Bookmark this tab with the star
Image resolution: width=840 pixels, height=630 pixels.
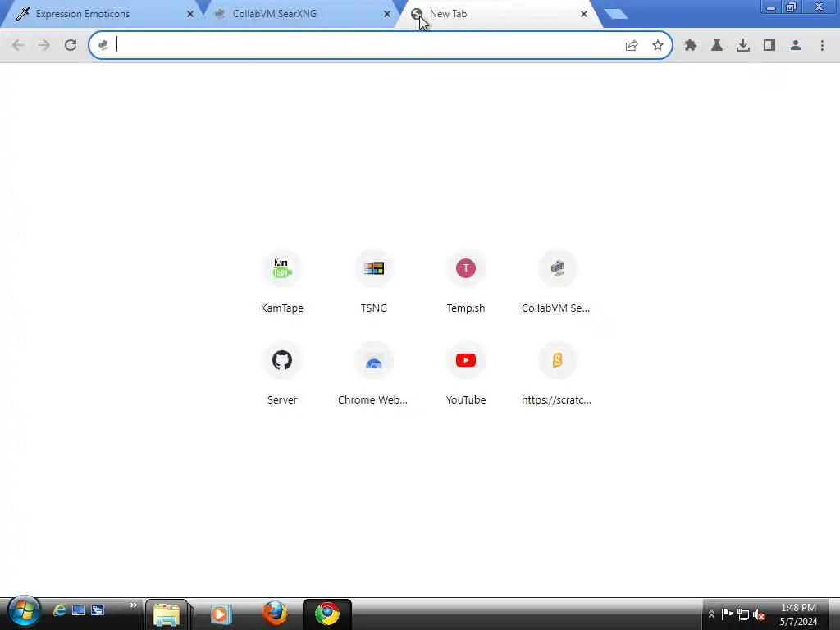(x=658, y=46)
